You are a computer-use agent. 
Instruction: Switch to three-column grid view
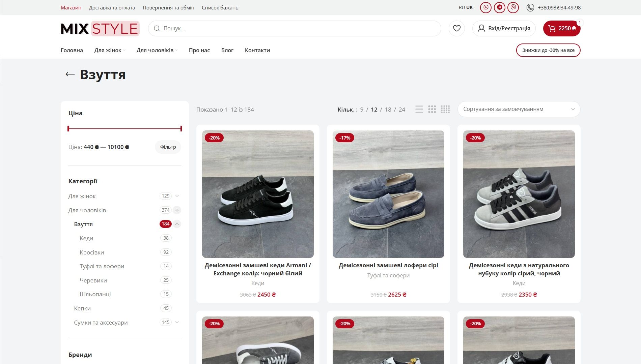pos(432,109)
